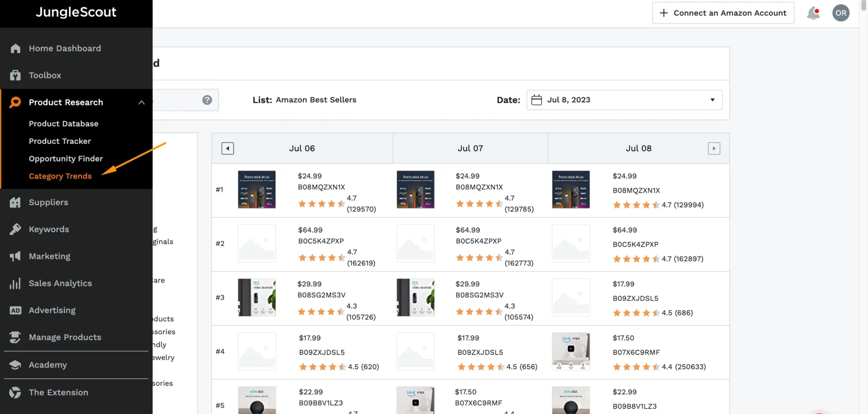Open the Sales Analytics menu
Screen dimensions: 868x414
(60, 283)
